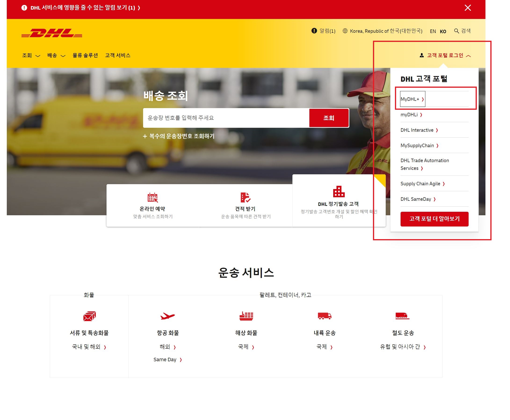
Task: Click the waybill number input field
Action: 226,118
